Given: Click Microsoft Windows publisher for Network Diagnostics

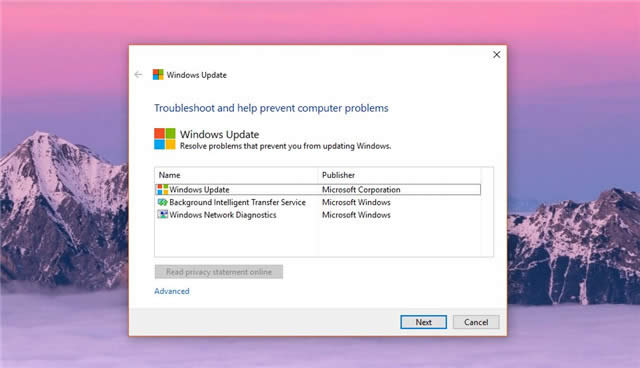Looking at the screenshot, I should (356, 215).
